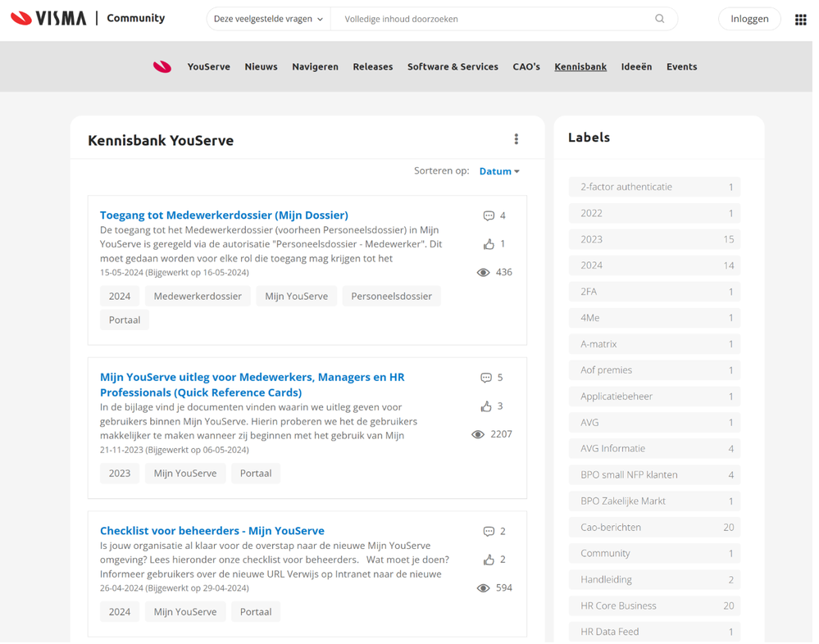Like the Quick Reference Cards article

486,406
